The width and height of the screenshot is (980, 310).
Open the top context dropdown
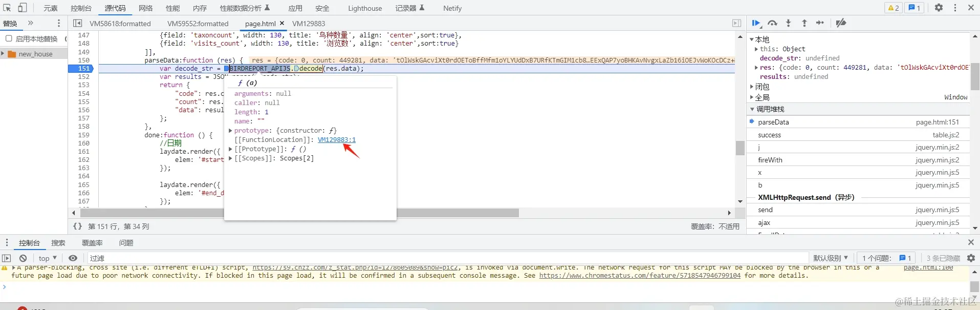[x=47, y=258]
